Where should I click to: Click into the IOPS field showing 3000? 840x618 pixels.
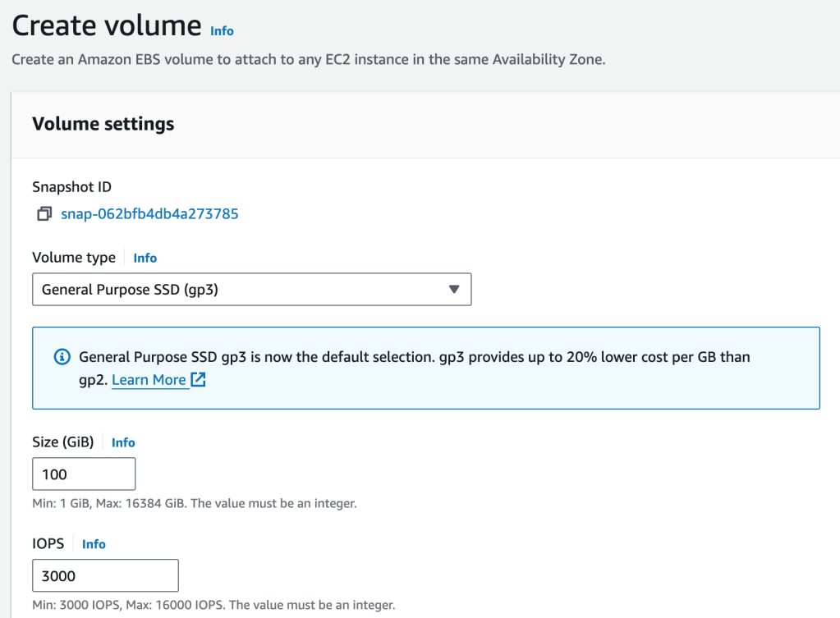coord(105,575)
